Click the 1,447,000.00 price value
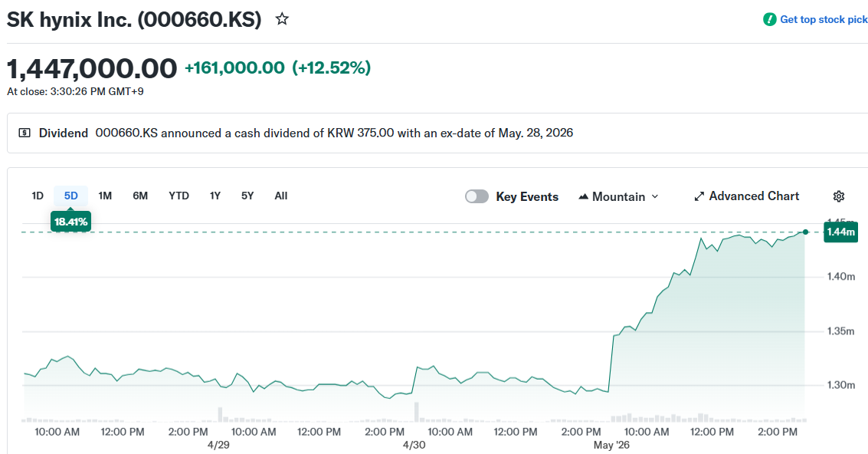Screen dimensions: 868x454 pyautogui.click(x=92, y=69)
